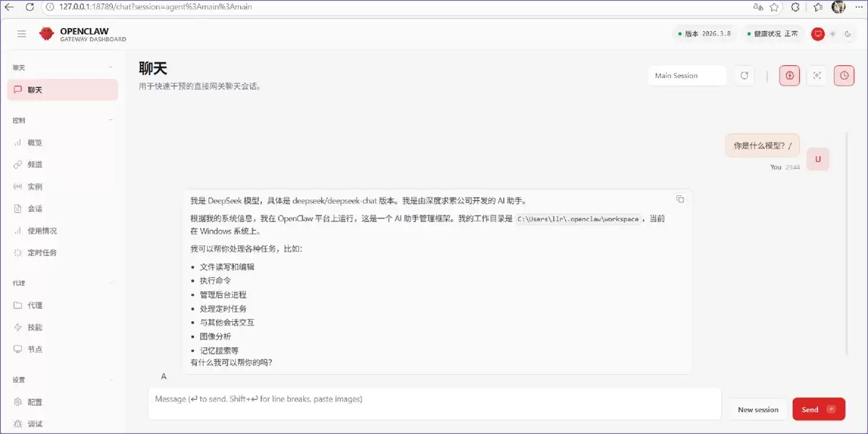Select the dark theme moon icon
868x434 pixels.
coord(847,33)
